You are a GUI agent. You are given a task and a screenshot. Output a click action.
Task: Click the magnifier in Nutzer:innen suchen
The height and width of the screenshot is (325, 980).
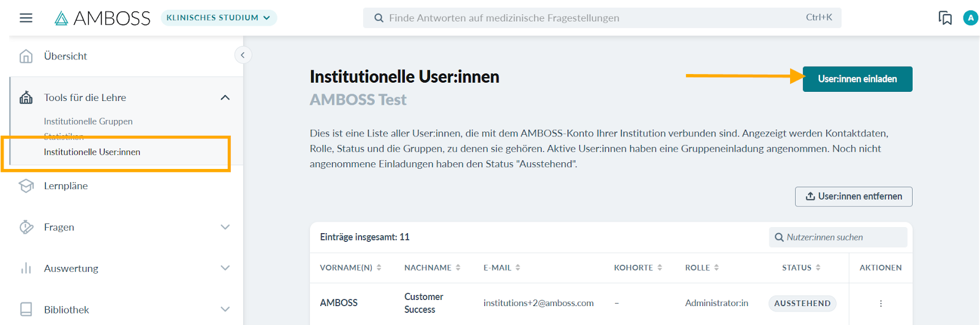[x=779, y=237]
